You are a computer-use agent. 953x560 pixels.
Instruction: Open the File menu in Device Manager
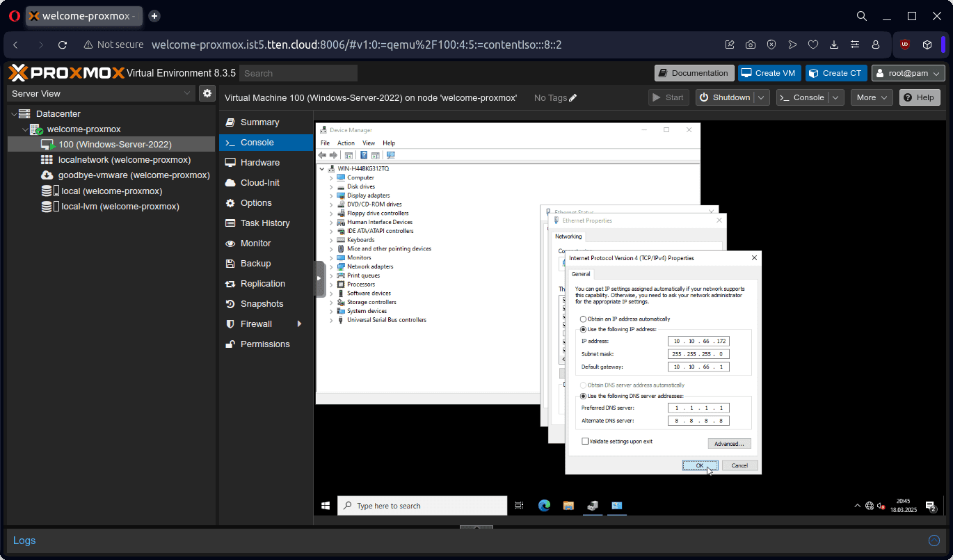[x=325, y=143]
